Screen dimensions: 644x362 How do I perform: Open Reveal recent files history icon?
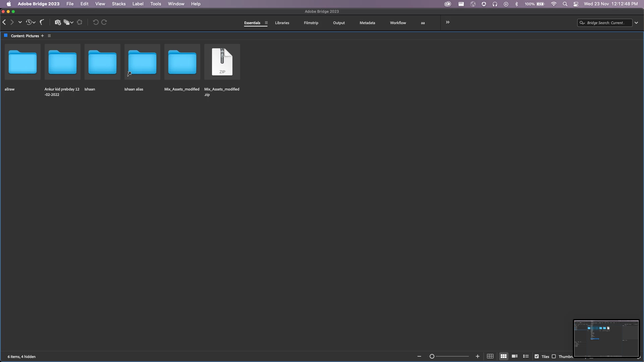coord(29,22)
